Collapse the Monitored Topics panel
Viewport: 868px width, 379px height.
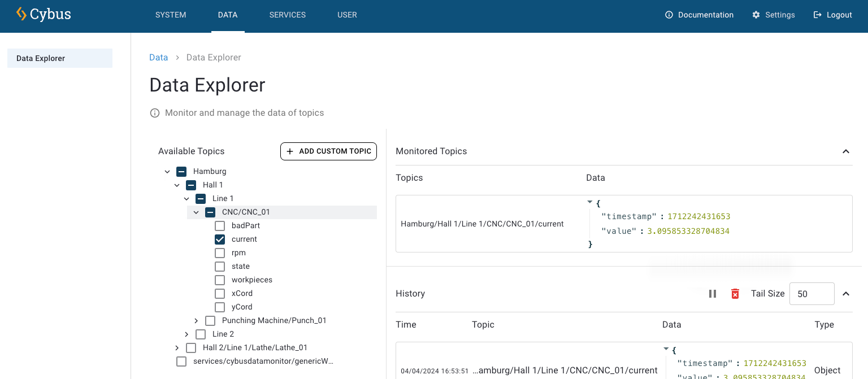pyautogui.click(x=846, y=151)
